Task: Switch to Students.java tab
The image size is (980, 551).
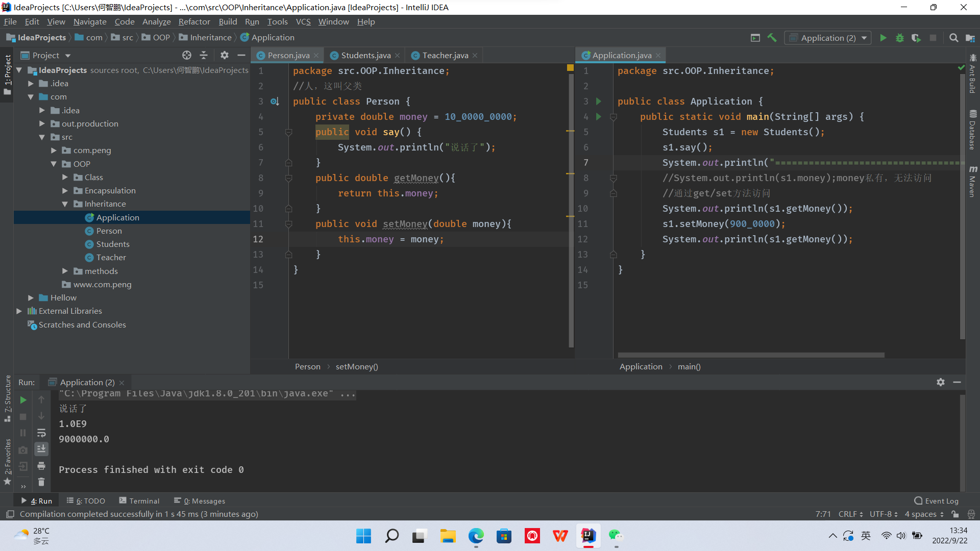Action: (x=365, y=55)
